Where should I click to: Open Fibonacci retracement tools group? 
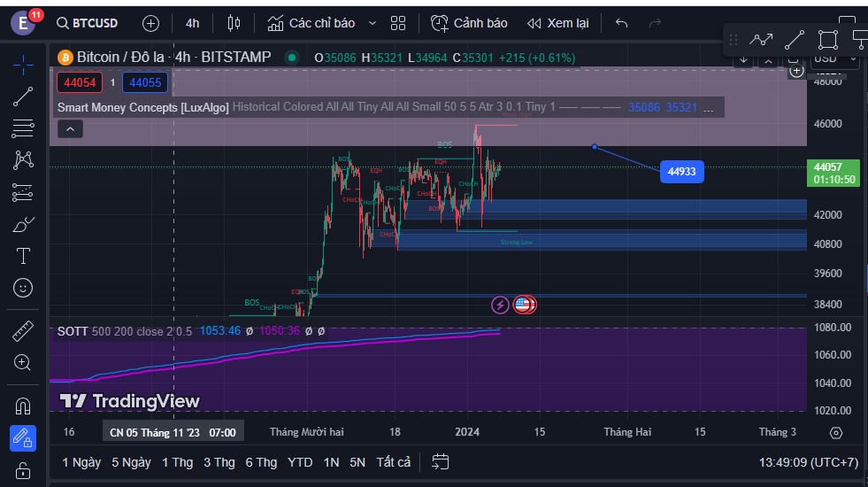tap(23, 128)
